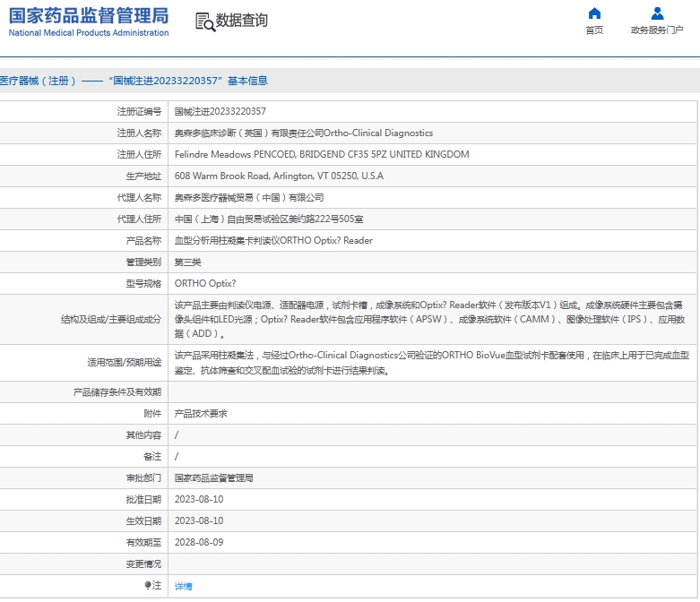Click the 批准日期 value 2023-08-10

pos(199,499)
